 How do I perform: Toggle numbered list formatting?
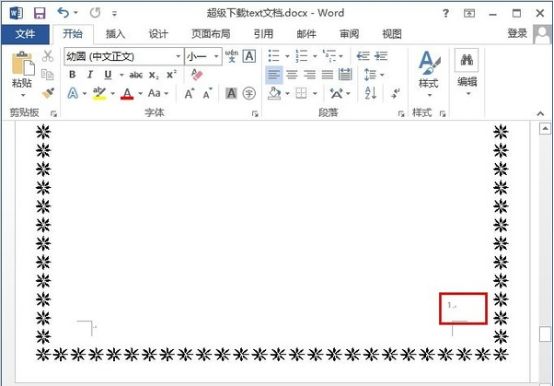[x=301, y=56]
